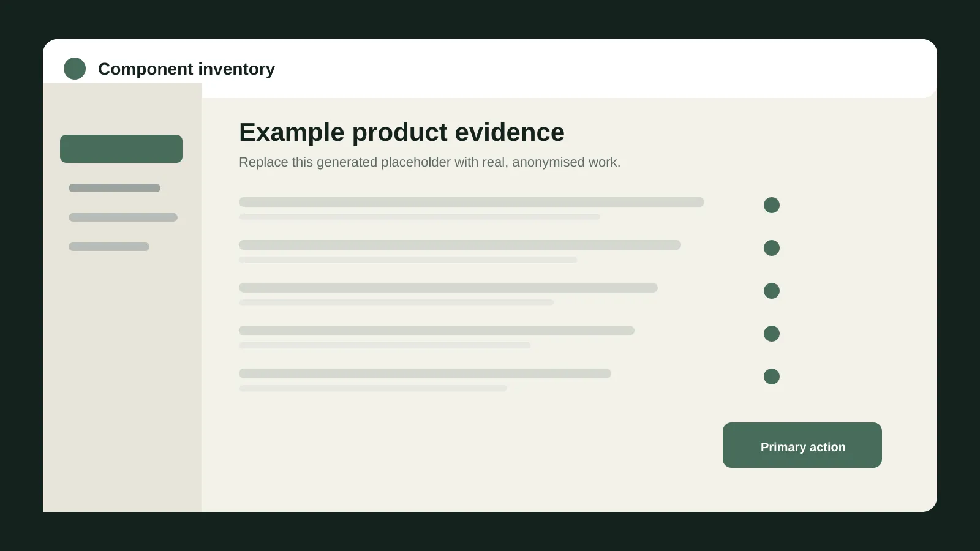Select the highlighted green sidebar item

coord(121,149)
